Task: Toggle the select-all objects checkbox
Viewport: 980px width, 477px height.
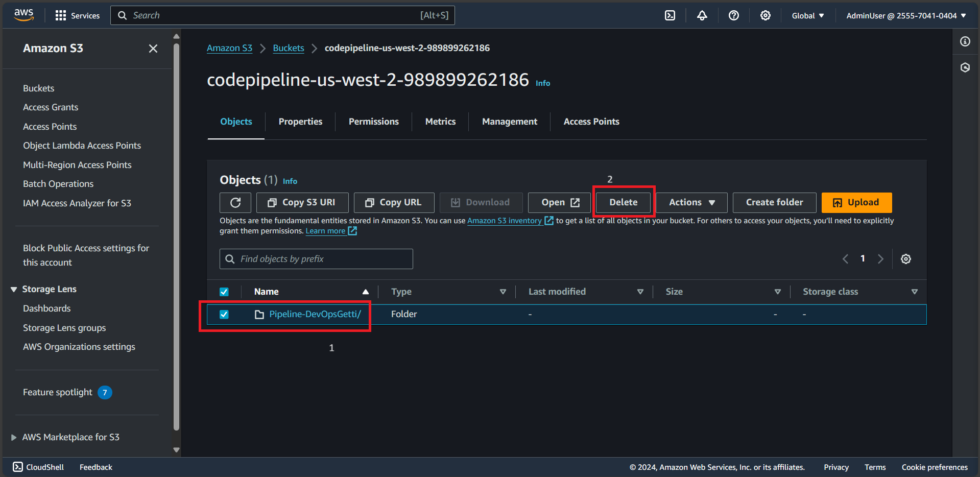Action: point(224,292)
